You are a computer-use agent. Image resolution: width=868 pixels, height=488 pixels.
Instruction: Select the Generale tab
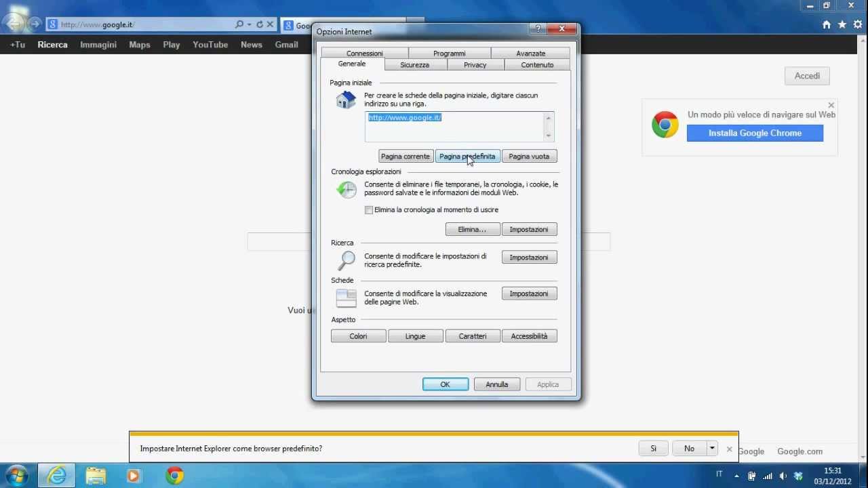[352, 64]
